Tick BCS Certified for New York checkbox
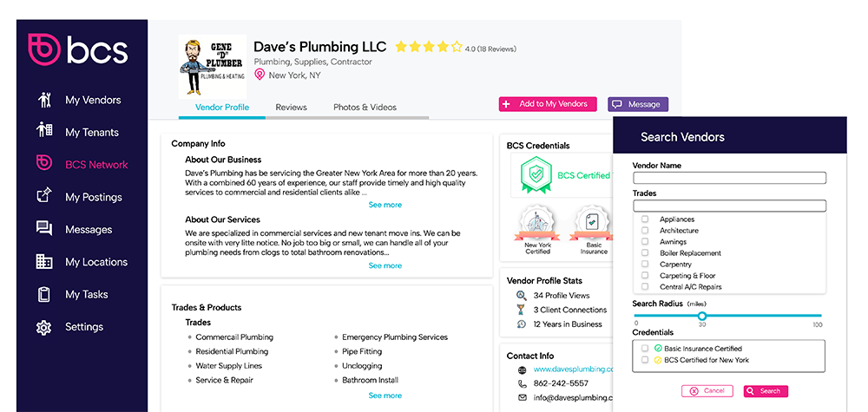The height and width of the screenshot is (412, 868). [x=645, y=360]
